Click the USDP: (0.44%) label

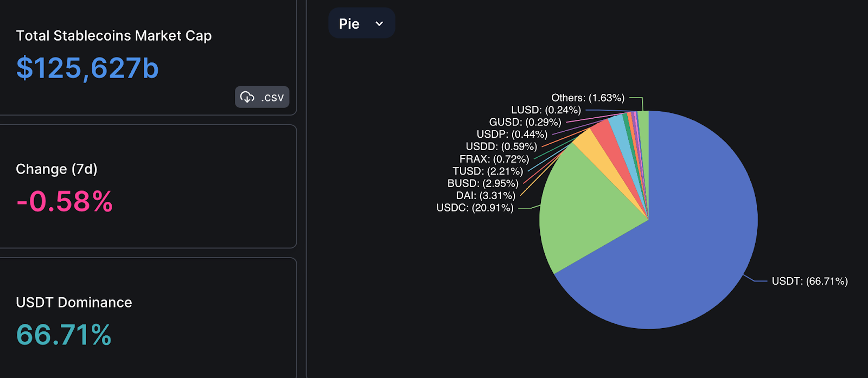point(512,134)
